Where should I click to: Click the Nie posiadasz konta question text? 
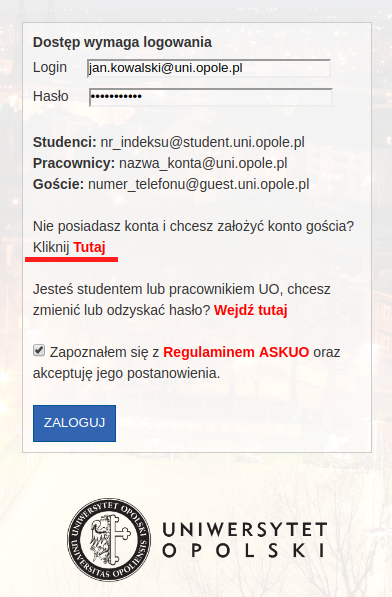point(193,226)
